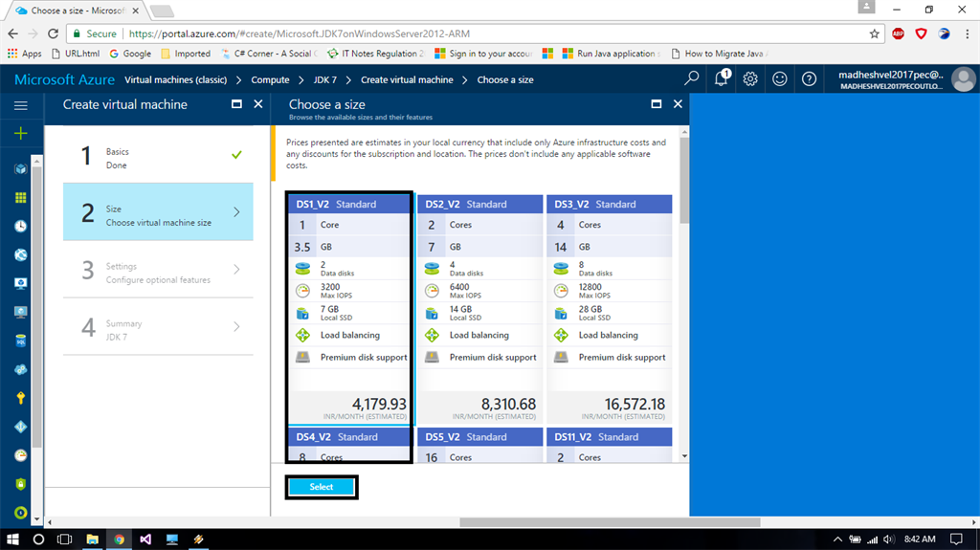Open the Apps bookmark shortcut
Screen dimensions: 980x550
pyautogui.click(x=24, y=54)
